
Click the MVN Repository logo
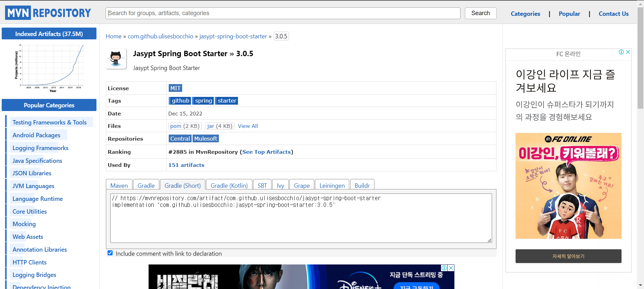pyautogui.click(x=48, y=13)
